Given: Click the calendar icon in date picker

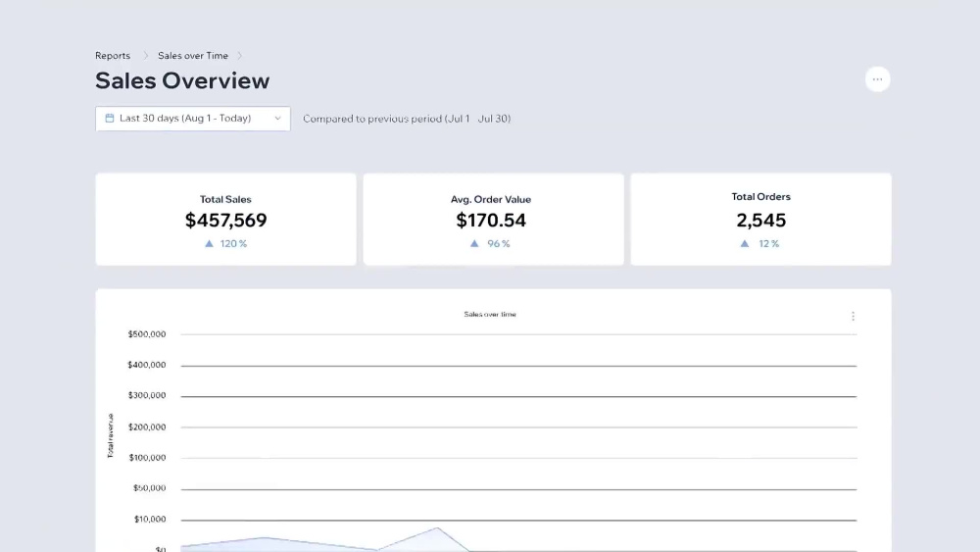Looking at the screenshot, I should pos(110,119).
